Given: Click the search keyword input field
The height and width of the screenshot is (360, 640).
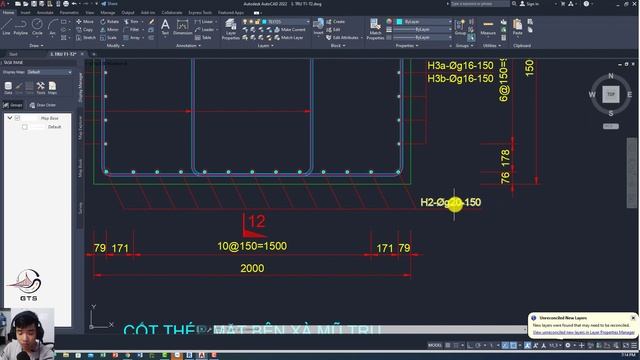Looking at the screenshot, I should pos(480,4).
